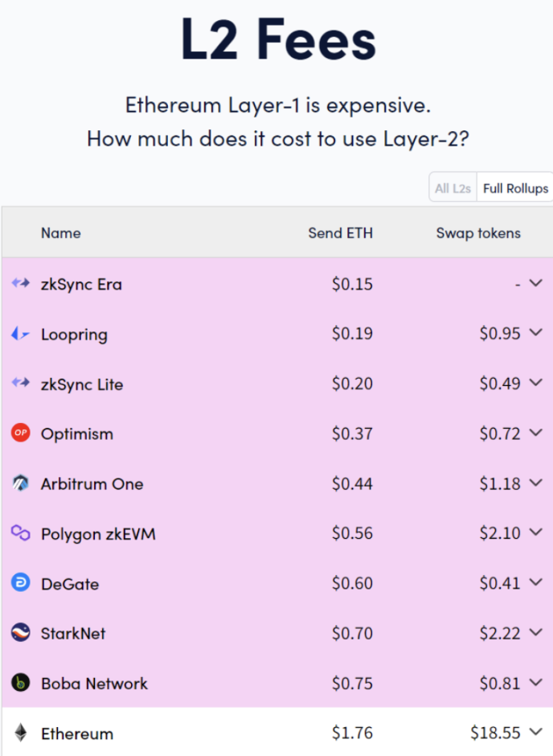Click the StarkNet logo icon
The image size is (553, 756).
(x=21, y=633)
